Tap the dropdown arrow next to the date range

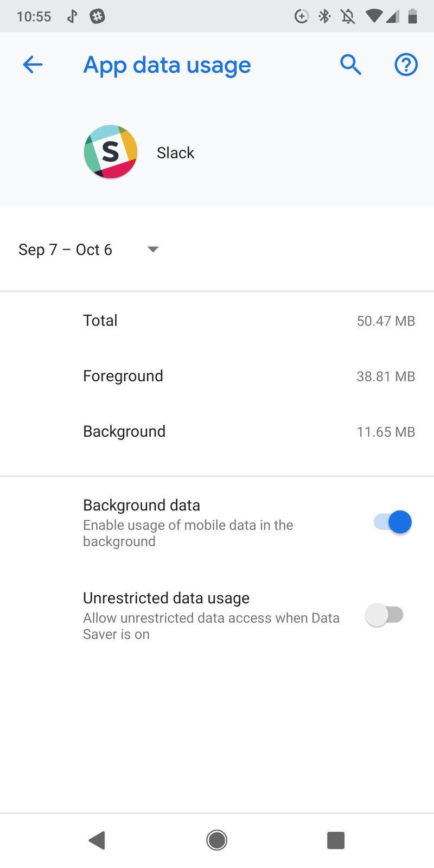click(152, 250)
